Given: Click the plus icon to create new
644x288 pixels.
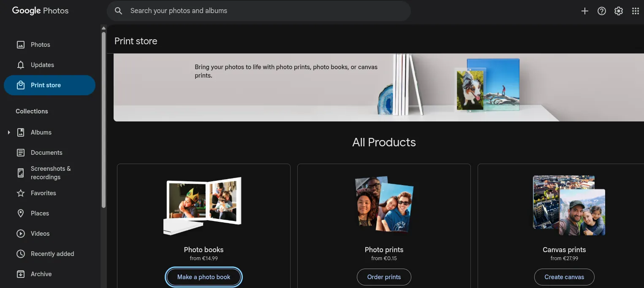Looking at the screenshot, I should [584, 11].
